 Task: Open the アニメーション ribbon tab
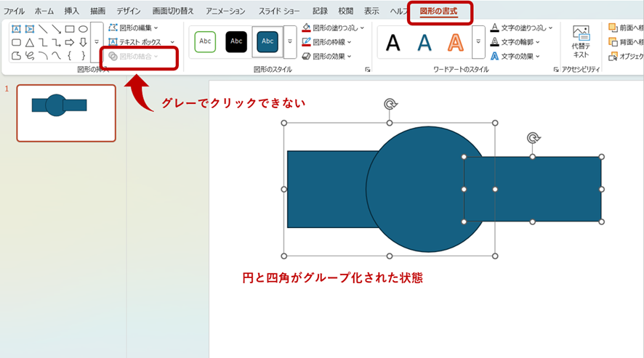tap(225, 11)
